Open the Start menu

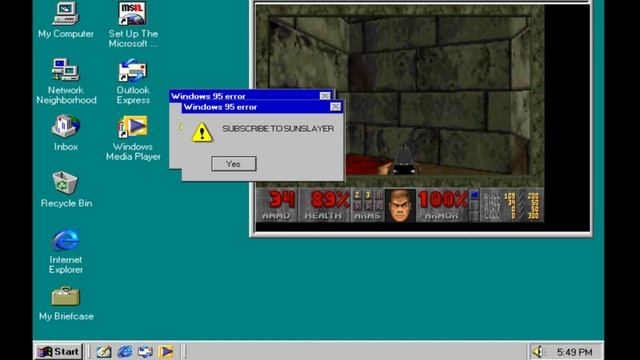tap(59, 351)
